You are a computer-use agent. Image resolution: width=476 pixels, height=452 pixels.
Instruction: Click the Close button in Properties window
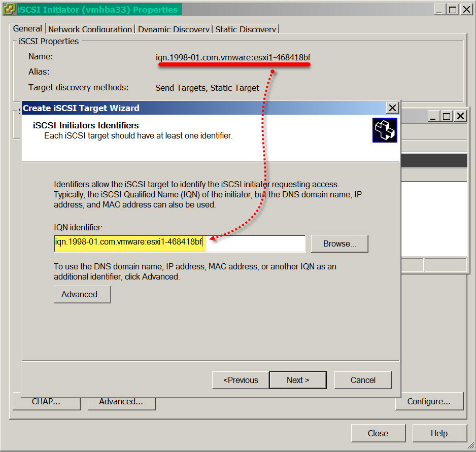(x=378, y=433)
